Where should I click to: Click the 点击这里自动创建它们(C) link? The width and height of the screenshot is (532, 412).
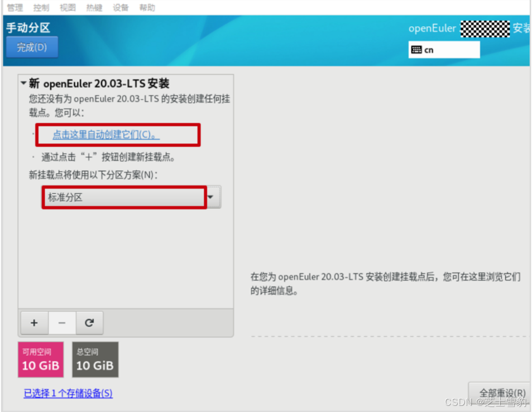106,135
